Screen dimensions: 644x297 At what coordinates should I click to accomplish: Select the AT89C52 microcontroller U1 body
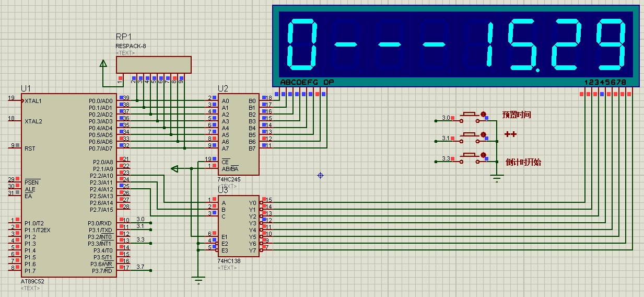(69, 185)
